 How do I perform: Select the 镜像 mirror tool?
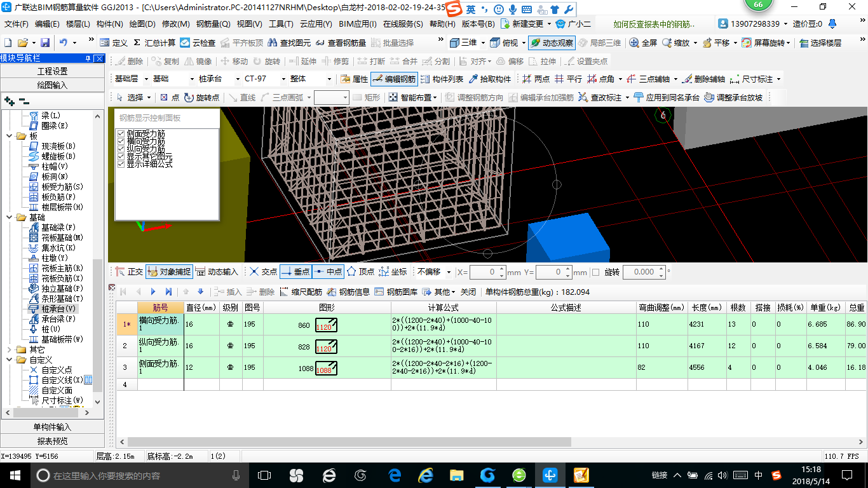pos(198,61)
